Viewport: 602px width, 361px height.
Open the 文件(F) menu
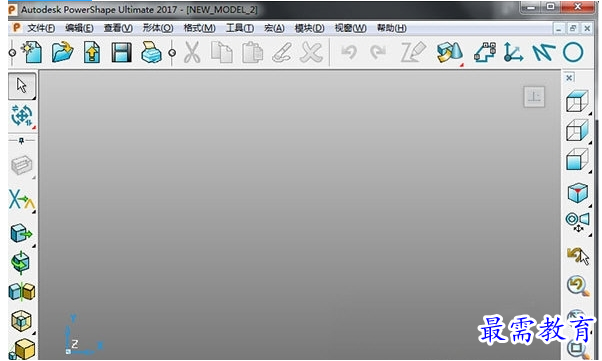(x=41, y=28)
